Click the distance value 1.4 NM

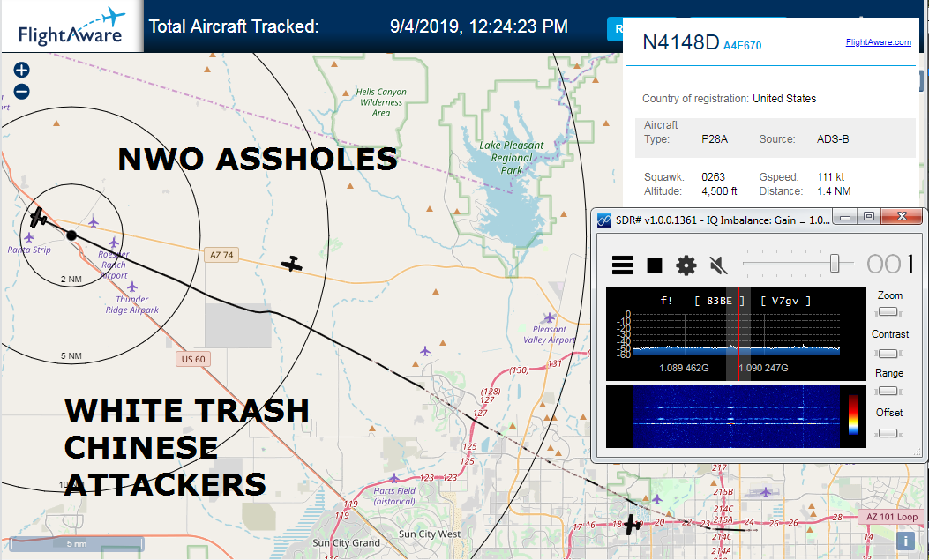(834, 191)
